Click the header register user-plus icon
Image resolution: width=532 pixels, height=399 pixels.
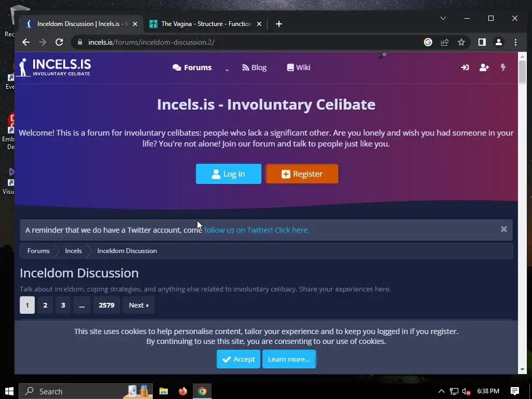tap(484, 68)
